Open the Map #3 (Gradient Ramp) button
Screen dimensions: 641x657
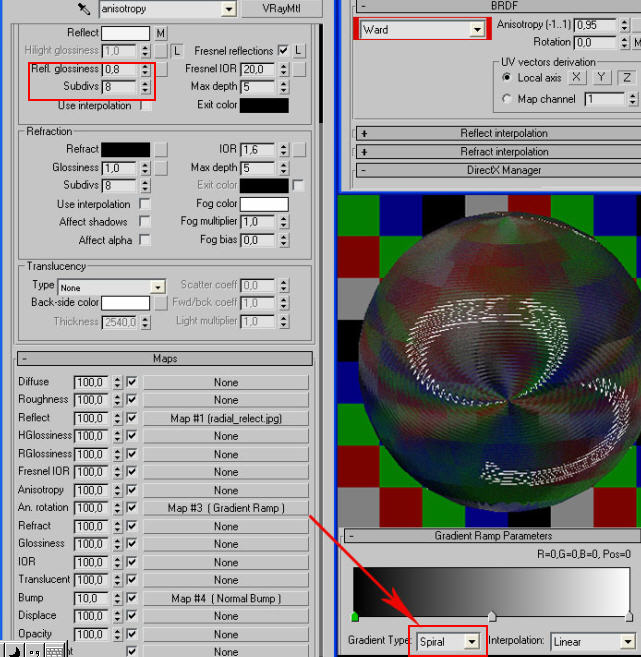[x=225, y=508]
